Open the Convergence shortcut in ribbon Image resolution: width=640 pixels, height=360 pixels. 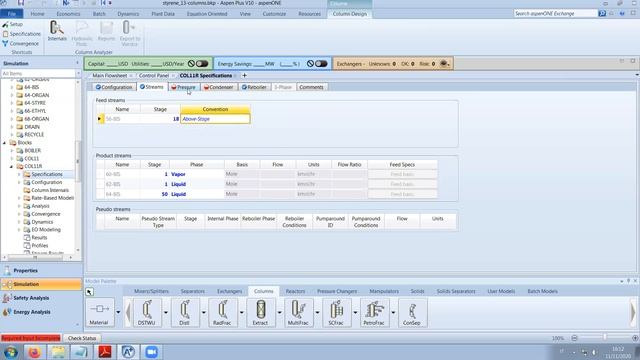tap(20, 43)
